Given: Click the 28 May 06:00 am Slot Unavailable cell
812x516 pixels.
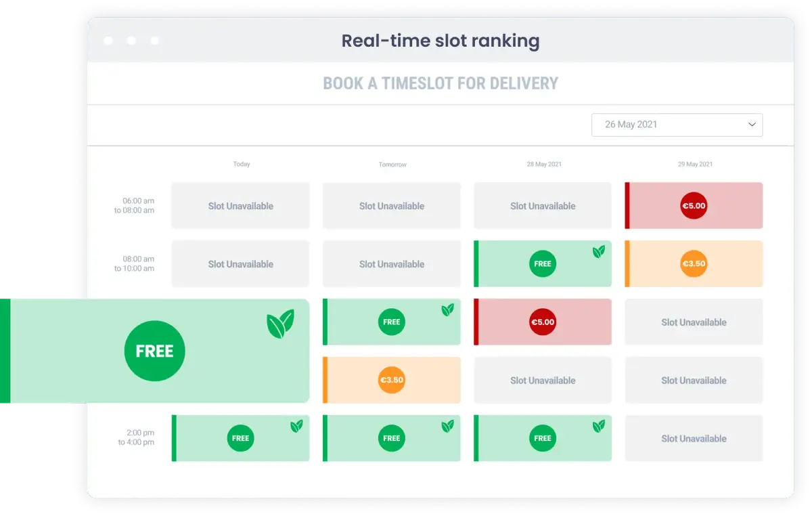Looking at the screenshot, I should [x=543, y=206].
